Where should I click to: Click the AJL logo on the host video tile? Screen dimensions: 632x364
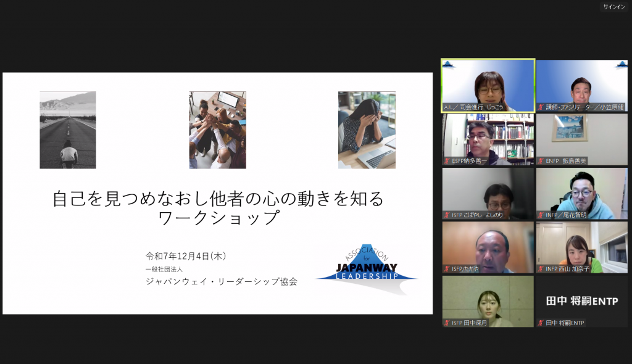[448, 64]
